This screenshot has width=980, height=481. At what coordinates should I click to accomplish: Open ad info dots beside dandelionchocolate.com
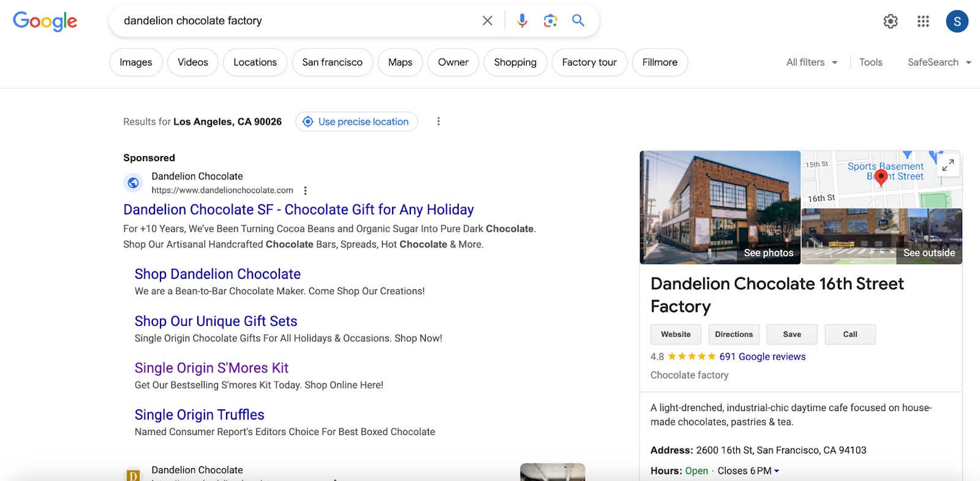pyautogui.click(x=306, y=191)
